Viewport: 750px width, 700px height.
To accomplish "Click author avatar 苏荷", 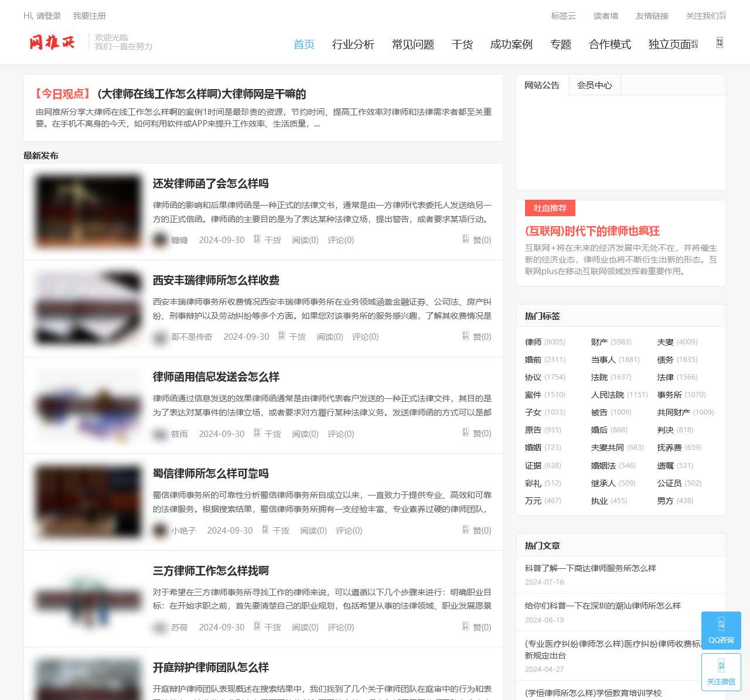I will pyautogui.click(x=161, y=627).
